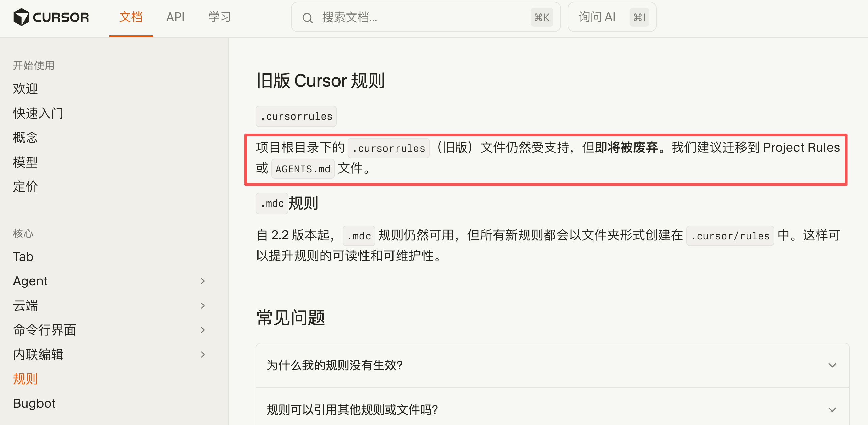Viewport: 868px width, 425px height.
Task: Switch to the API tab
Action: pyautogui.click(x=175, y=17)
